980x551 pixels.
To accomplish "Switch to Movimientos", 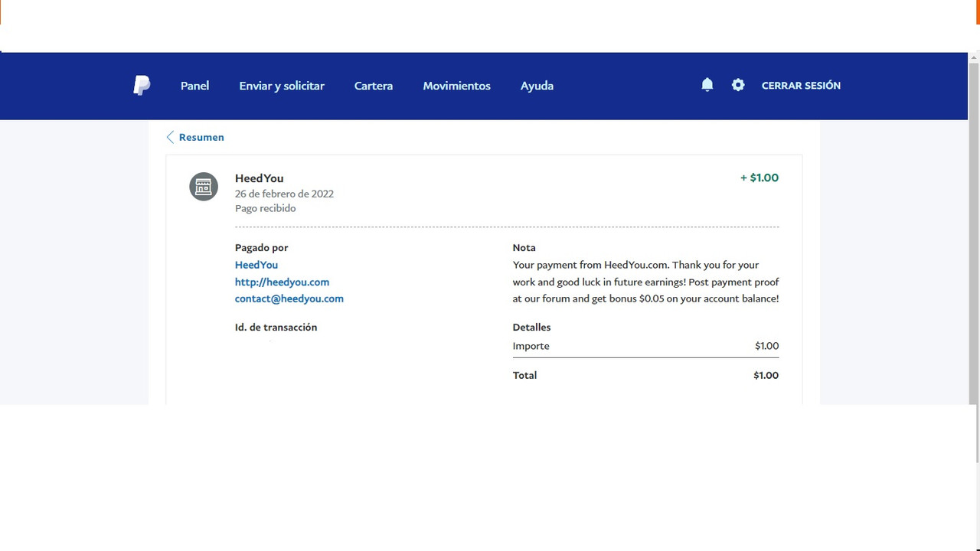I will click(457, 86).
